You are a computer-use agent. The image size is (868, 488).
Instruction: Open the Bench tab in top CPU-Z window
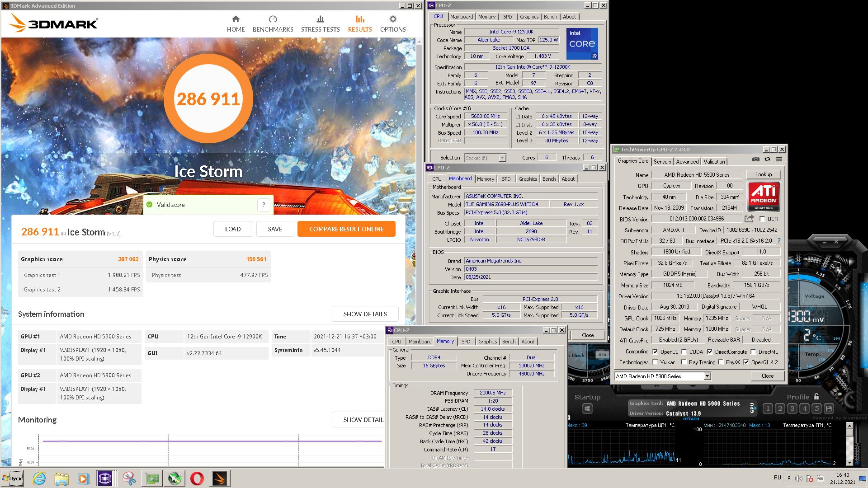(550, 17)
